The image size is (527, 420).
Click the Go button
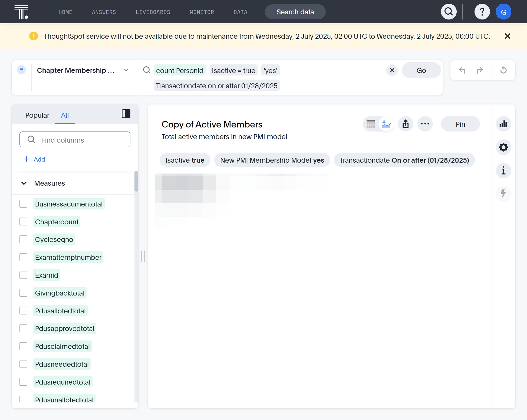pyautogui.click(x=421, y=70)
